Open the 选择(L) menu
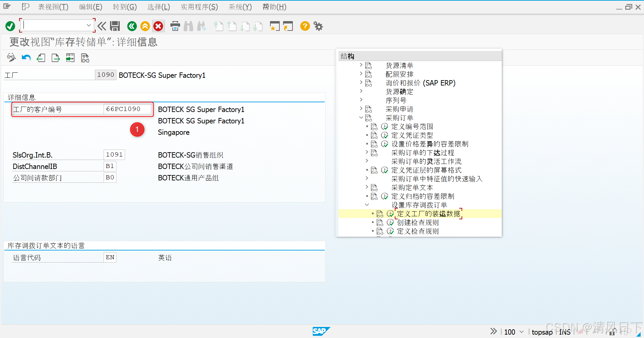 coord(159,7)
